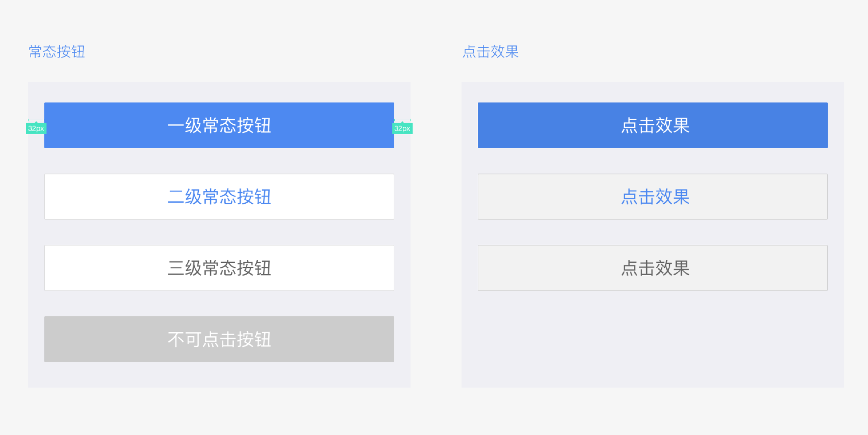Click the white text 不可点击按钮 label
Viewport: 868px width, 435px height.
point(219,340)
